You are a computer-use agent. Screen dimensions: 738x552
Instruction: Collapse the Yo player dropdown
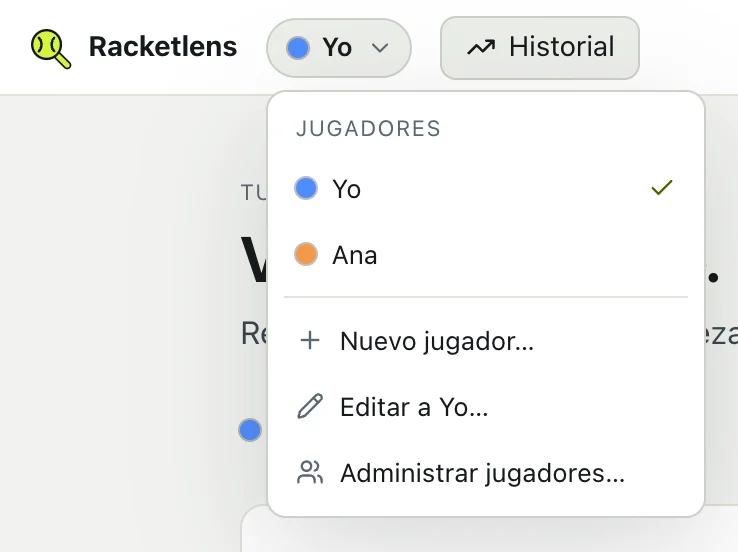coord(338,48)
